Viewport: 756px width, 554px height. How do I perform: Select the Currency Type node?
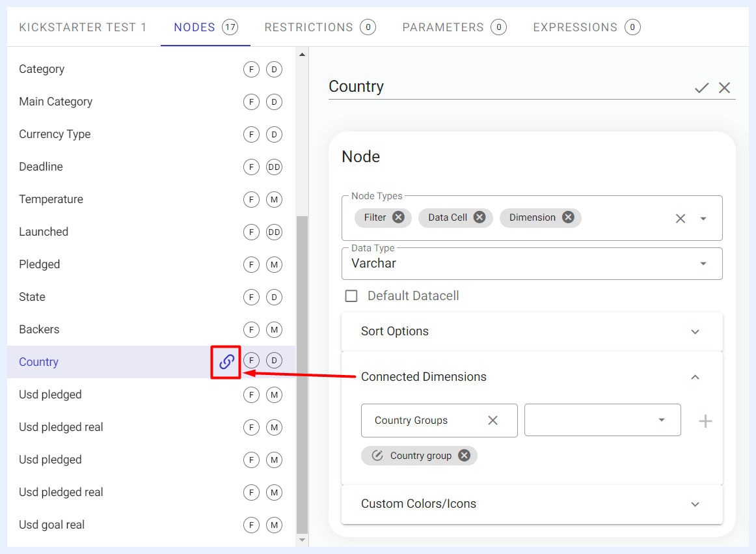(152, 134)
